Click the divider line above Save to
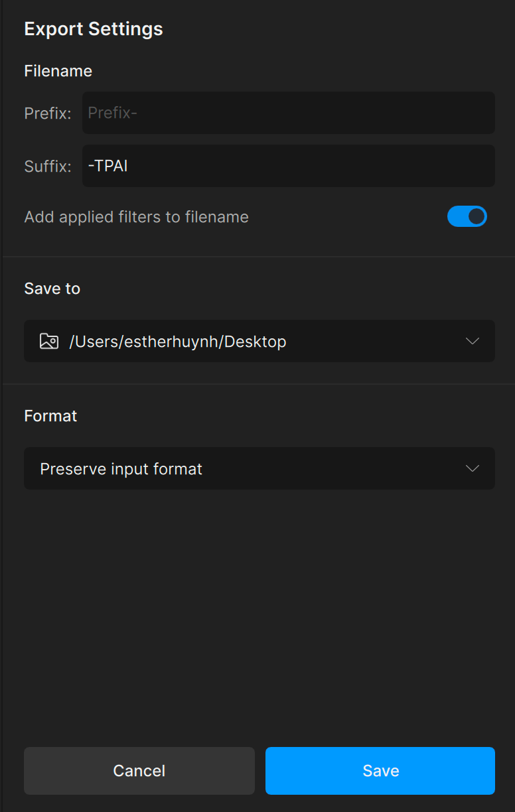Viewport: 515px width, 812px height. click(259, 257)
